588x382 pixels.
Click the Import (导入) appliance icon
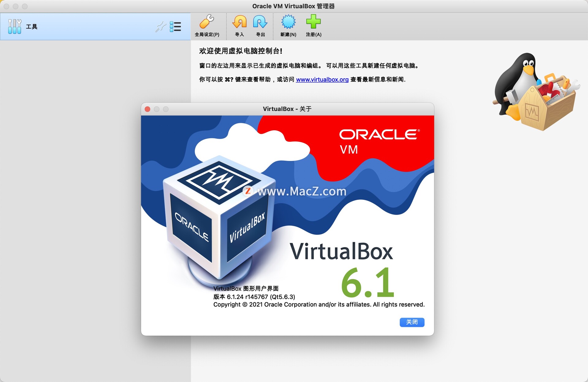(239, 22)
